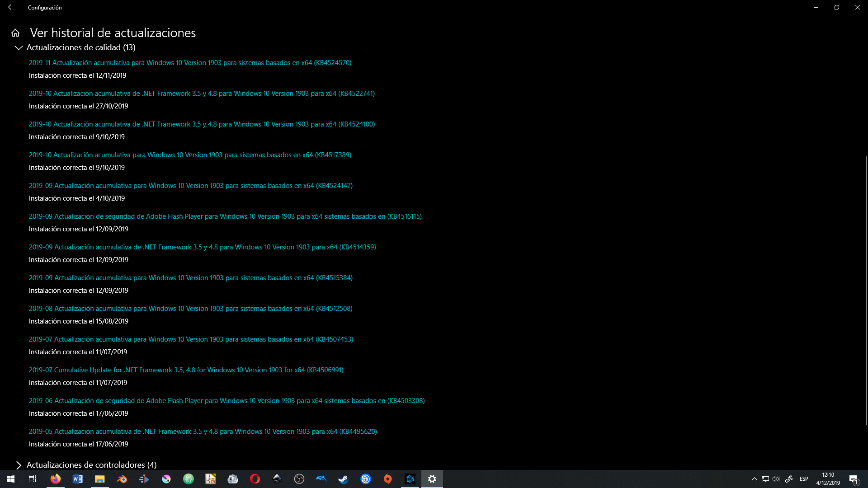This screenshot has height=488, width=868.
Task: Open the Settings home page icon
Action: (15, 33)
